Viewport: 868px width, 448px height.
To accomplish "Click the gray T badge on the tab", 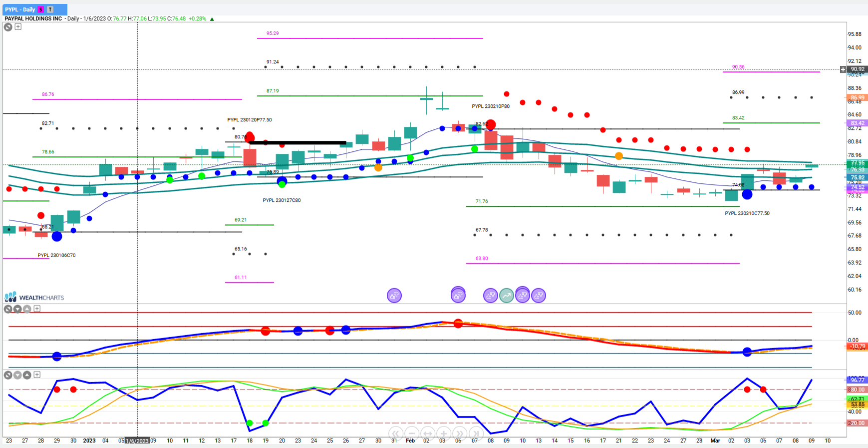I will coord(50,9).
